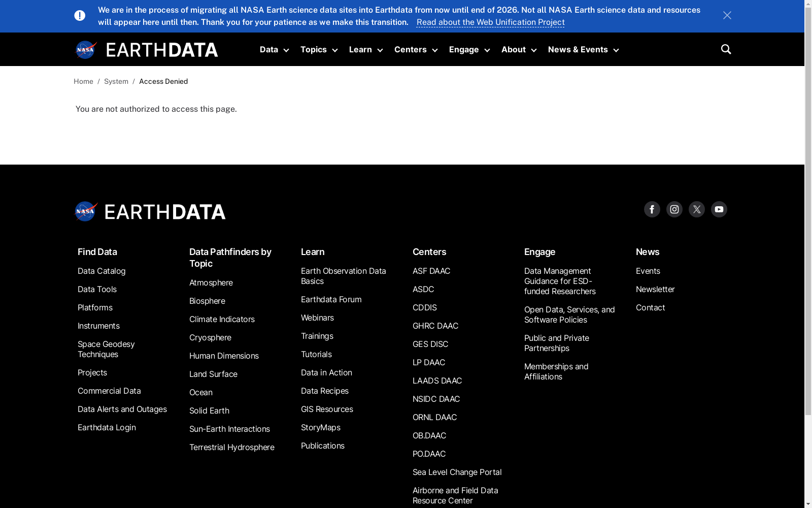
Task: Go to System breadcrumb
Action: click(116, 81)
